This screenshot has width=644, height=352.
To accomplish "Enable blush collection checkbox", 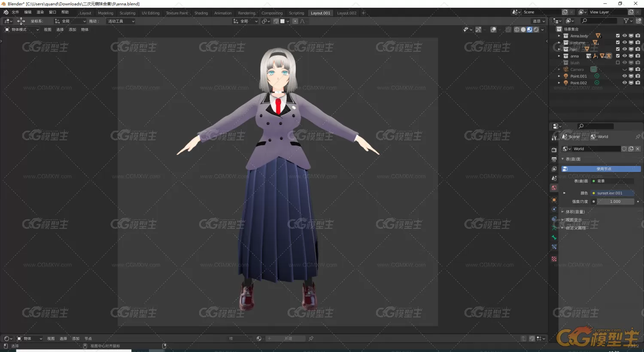I will (618, 62).
